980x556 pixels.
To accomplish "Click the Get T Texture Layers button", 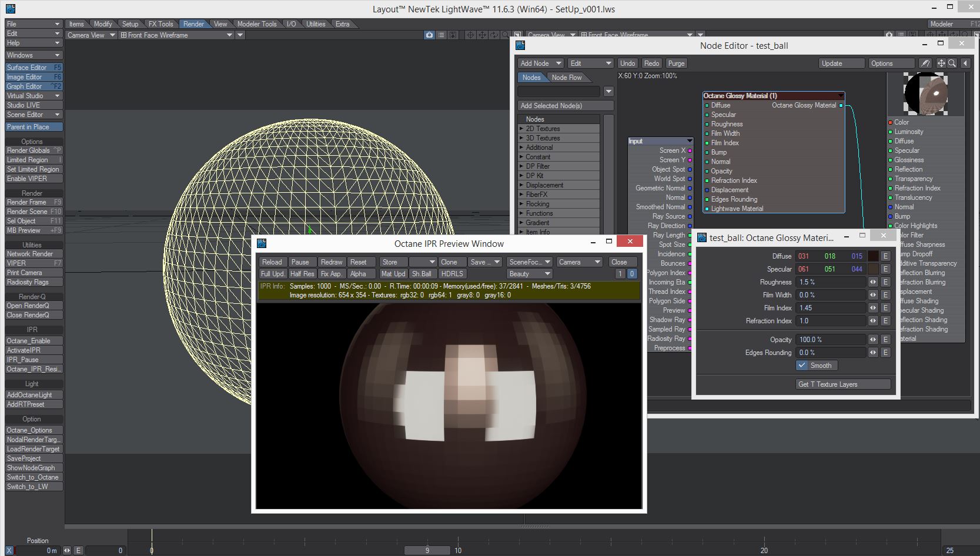I will pos(843,384).
